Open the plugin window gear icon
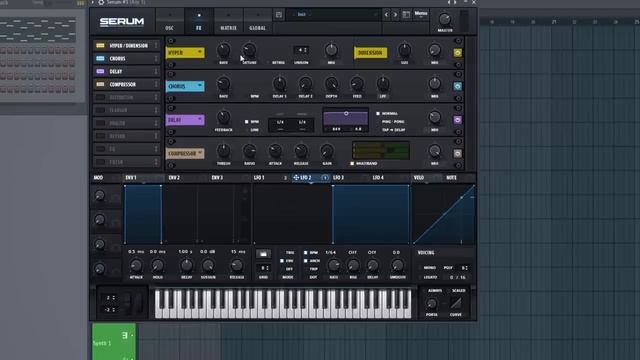640x360 pixels. 101,2
